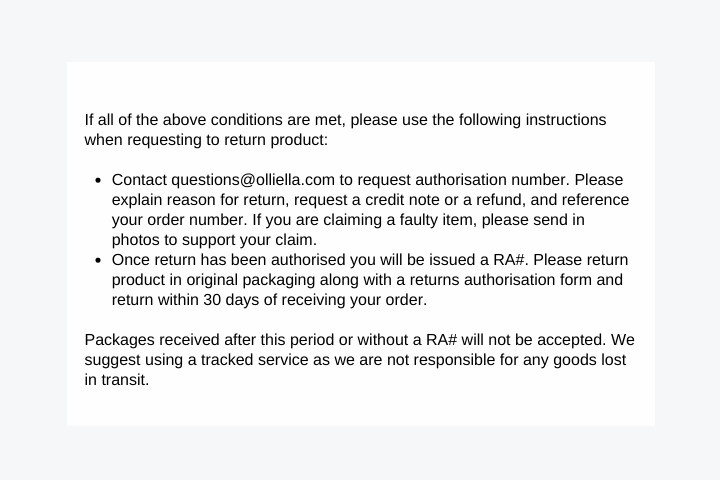This screenshot has width=720, height=480.
Task: Click the first bullet point marker
Action: click(x=98, y=181)
